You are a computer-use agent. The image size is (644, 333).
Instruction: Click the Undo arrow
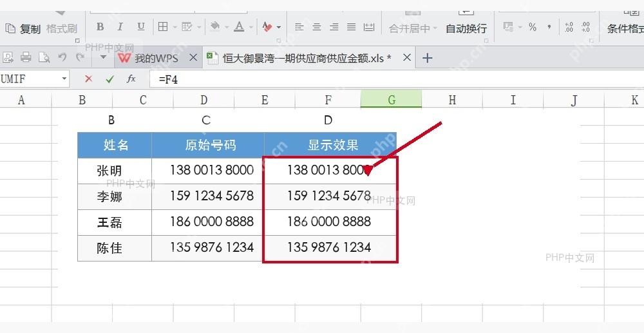62,57
